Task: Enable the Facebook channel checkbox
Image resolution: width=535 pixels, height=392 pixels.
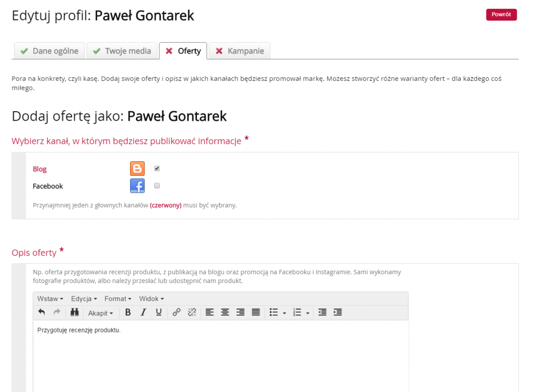Action: 157,185
